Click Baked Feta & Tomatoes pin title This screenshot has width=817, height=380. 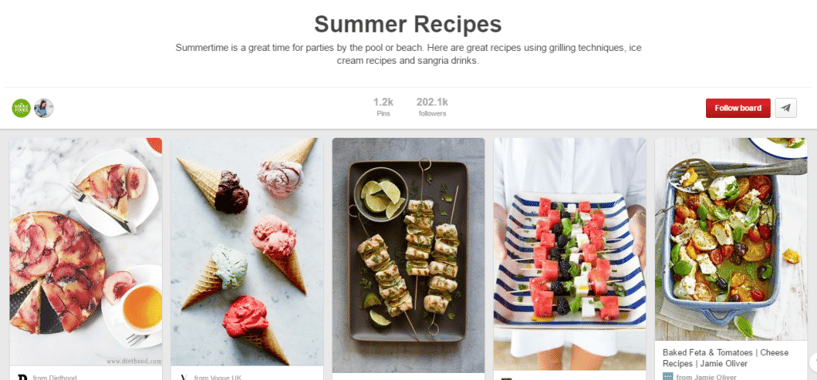(725, 358)
